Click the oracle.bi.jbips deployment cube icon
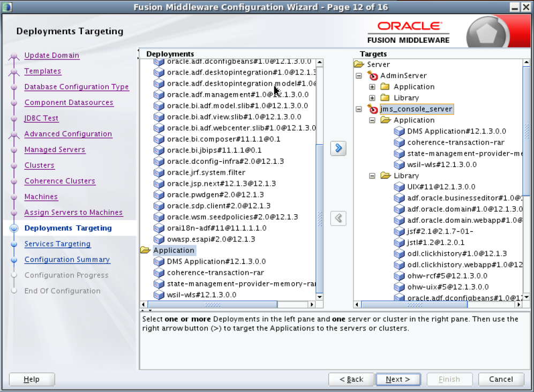 point(159,150)
